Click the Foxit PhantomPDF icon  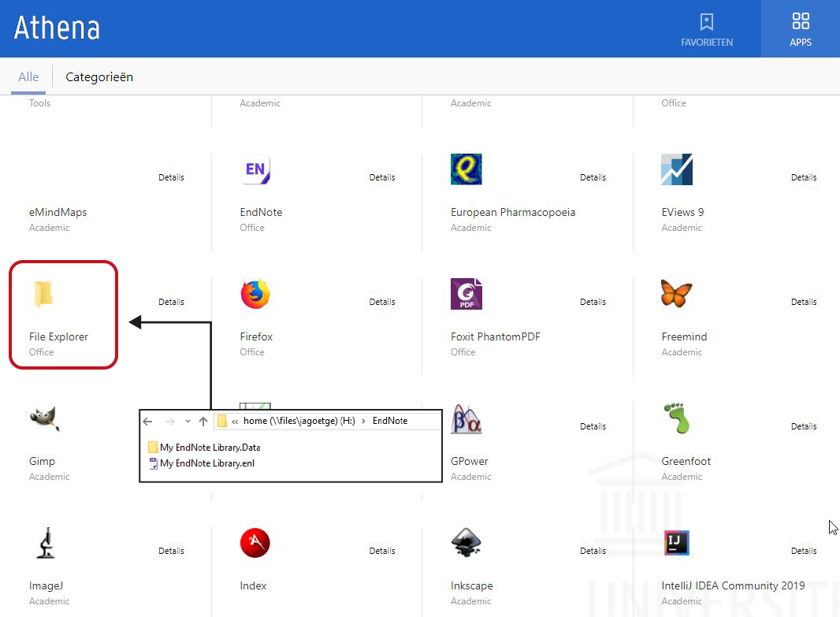[466, 295]
